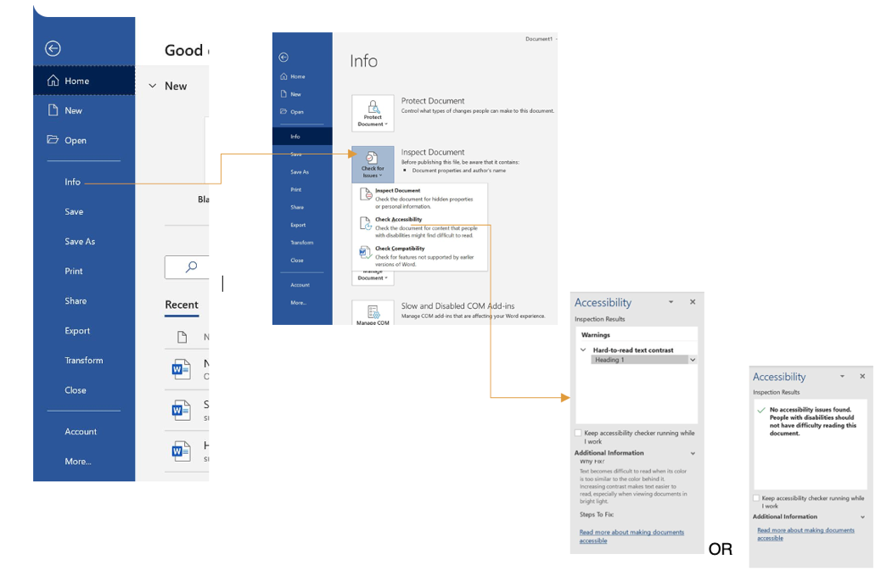Select the Heading 1 warning row

coord(640,360)
